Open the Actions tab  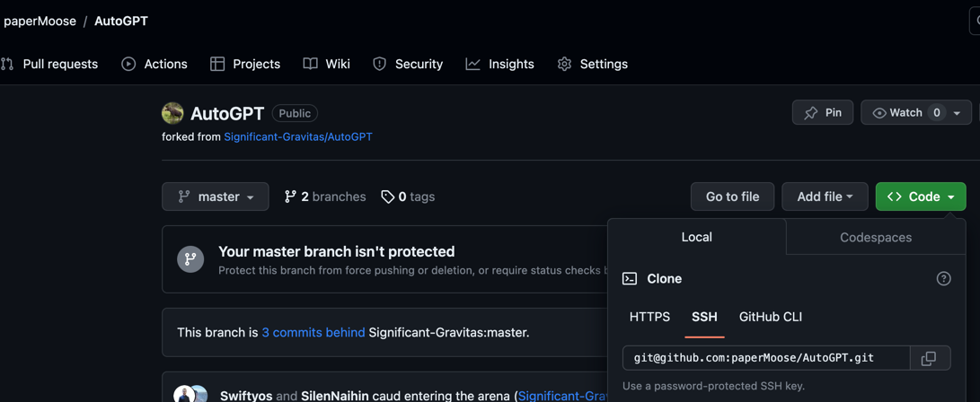[x=155, y=64]
